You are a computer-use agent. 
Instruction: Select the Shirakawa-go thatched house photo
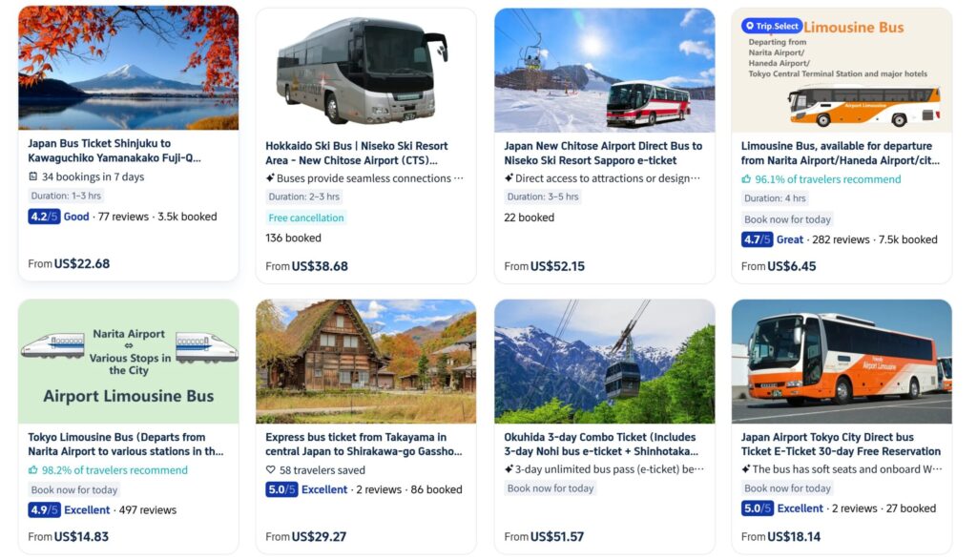pos(365,362)
